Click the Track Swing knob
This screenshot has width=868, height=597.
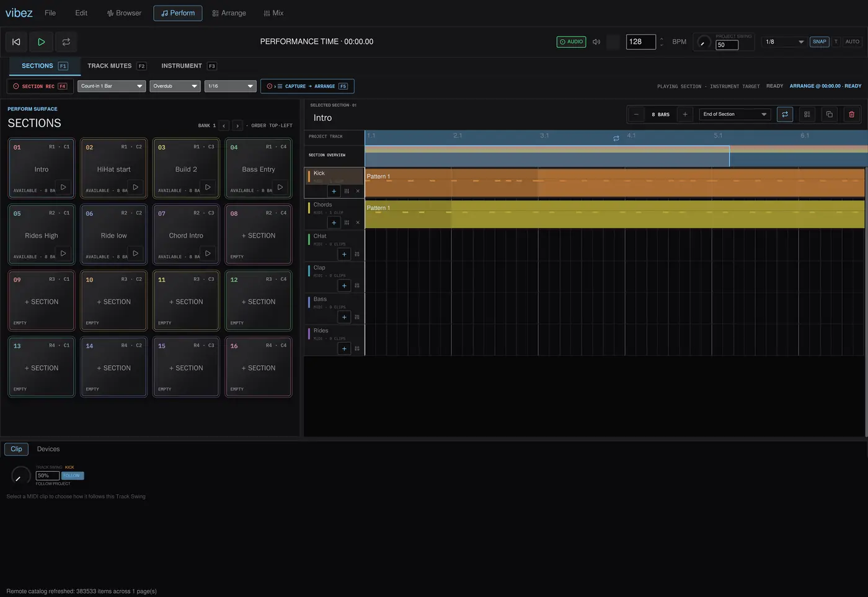pos(20,475)
